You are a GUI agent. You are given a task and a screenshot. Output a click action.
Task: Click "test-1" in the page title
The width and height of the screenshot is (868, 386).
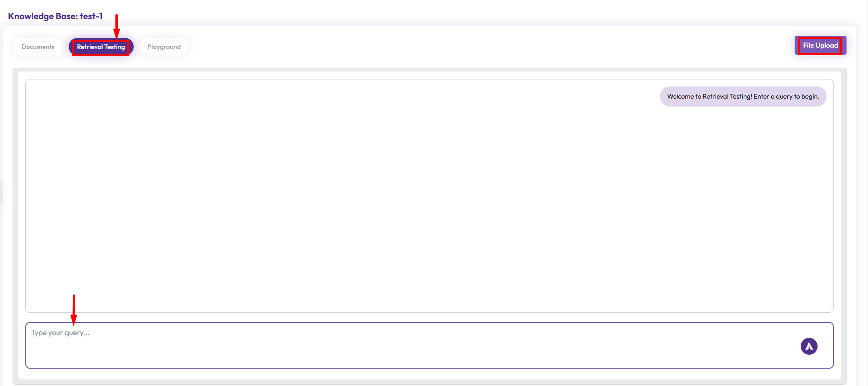pyautogui.click(x=91, y=16)
